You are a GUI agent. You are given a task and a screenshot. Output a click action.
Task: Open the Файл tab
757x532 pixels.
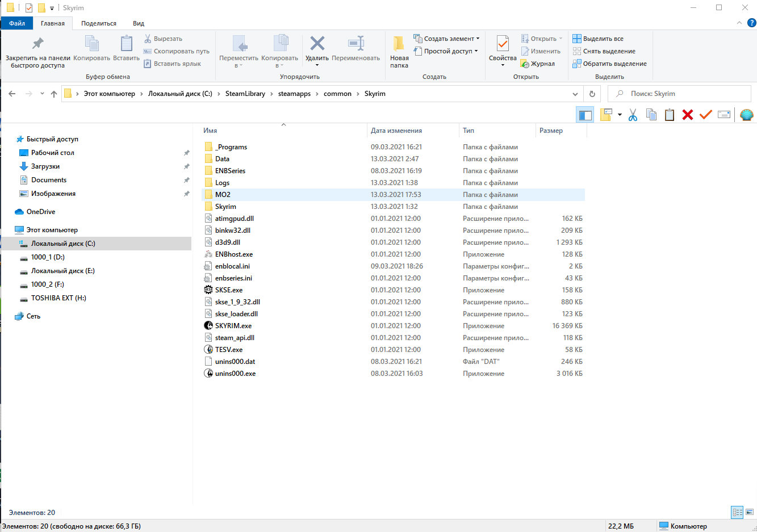(x=17, y=23)
